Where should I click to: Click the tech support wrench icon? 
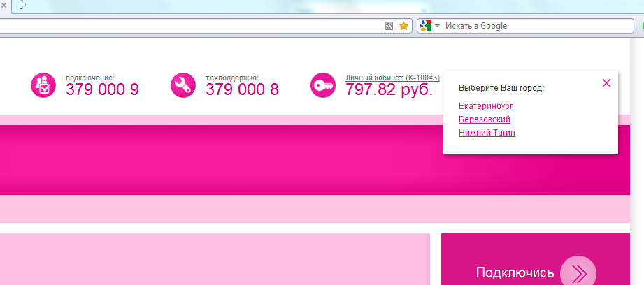(183, 85)
